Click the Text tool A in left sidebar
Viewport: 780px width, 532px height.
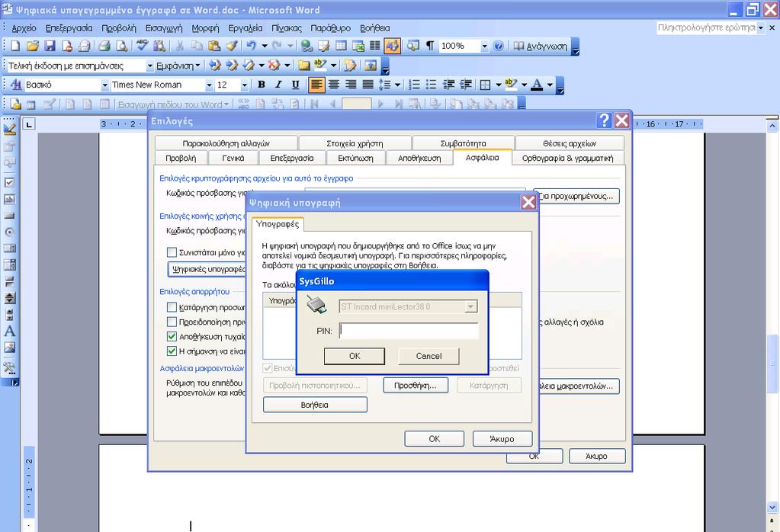pos(9,331)
